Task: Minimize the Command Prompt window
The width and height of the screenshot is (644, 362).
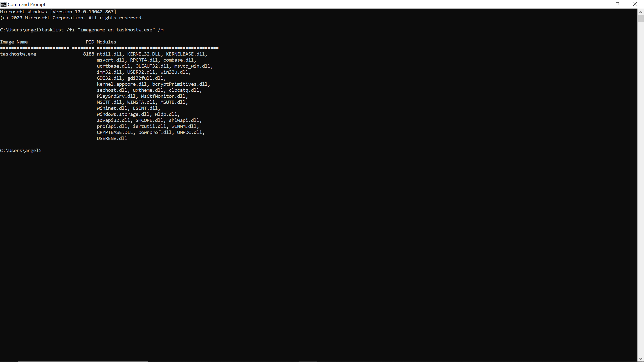Action: tap(599, 4)
